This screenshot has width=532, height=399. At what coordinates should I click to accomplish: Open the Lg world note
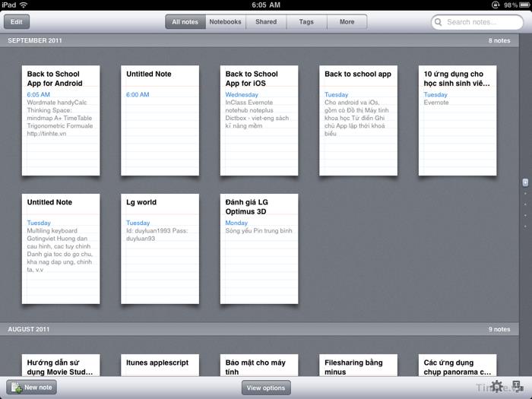160,249
